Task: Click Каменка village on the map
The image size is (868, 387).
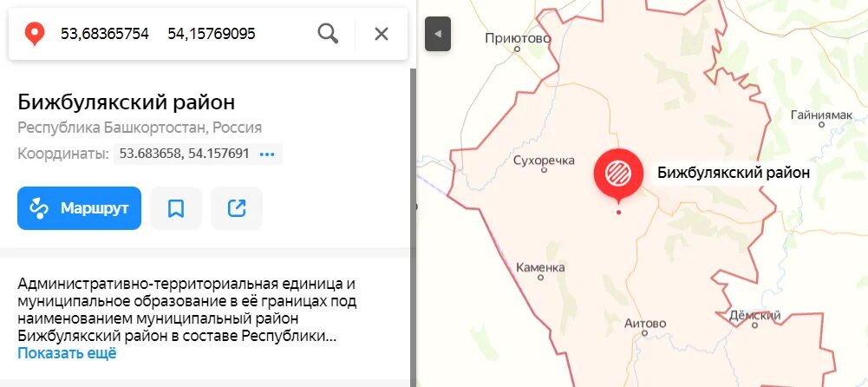Action: tap(540, 268)
